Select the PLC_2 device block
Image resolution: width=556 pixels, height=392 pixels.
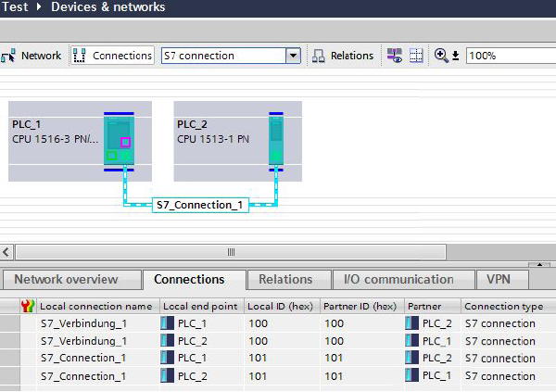(x=238, y=141)
